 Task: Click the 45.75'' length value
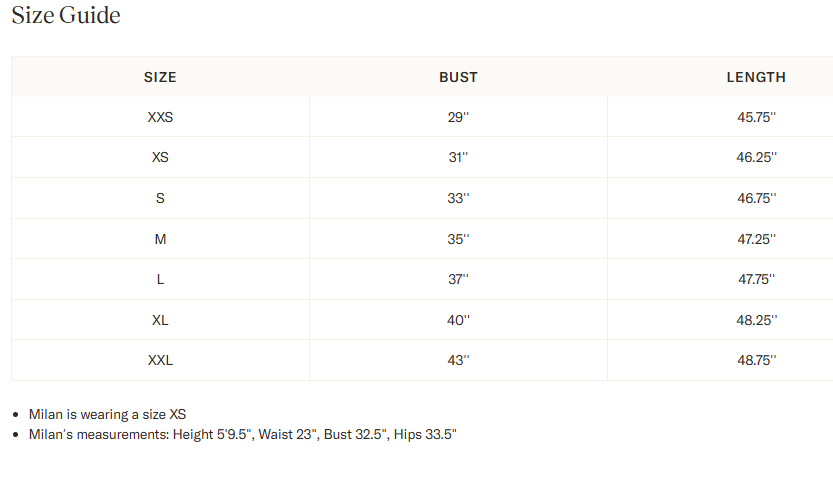(x=756, y=117)
